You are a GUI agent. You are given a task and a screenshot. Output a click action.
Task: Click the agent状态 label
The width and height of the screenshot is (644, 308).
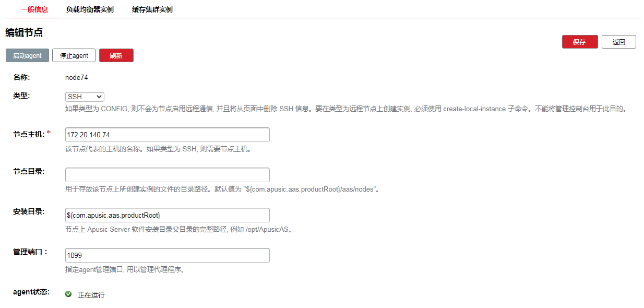31,292
